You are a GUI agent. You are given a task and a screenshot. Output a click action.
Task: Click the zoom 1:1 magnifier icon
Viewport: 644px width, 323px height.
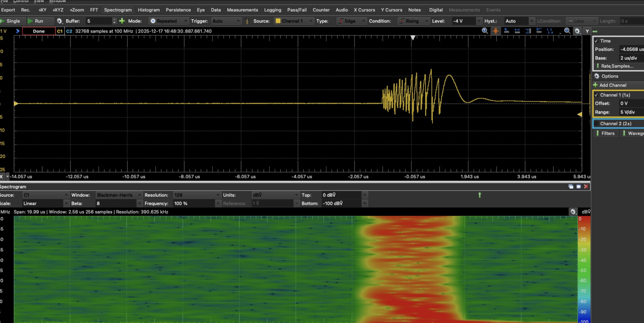point(485,31)
